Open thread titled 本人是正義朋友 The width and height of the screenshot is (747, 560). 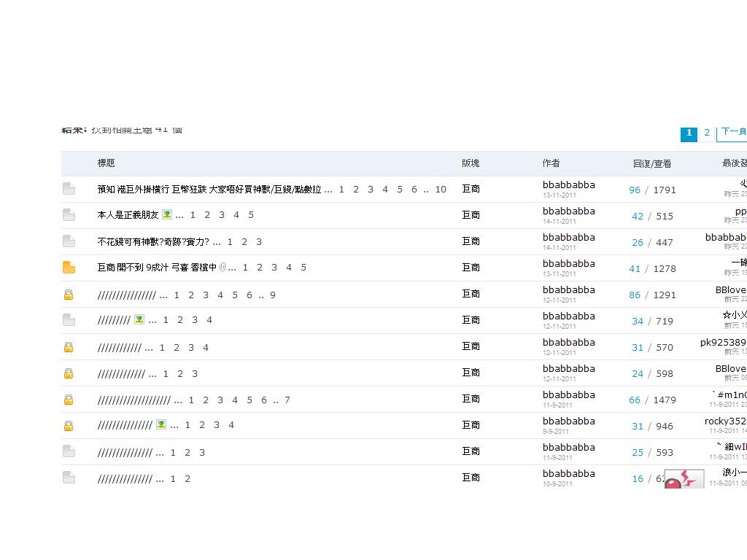(128, 215)
